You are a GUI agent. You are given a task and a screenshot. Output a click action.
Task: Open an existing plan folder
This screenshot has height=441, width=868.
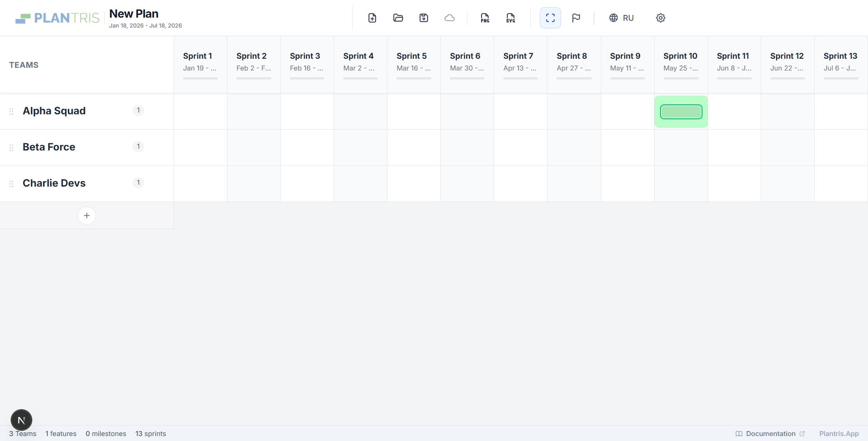click(x=398, y=18)
